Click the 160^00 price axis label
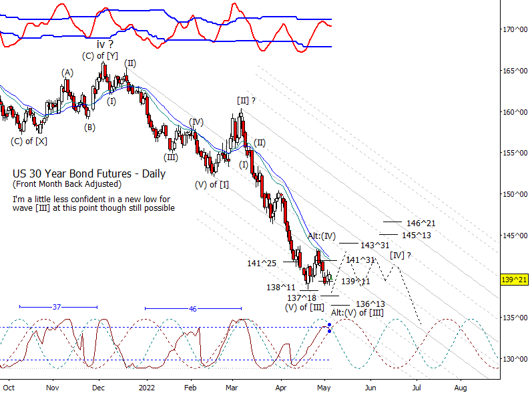Screen dimensions: 532x397 pos(515,112)
